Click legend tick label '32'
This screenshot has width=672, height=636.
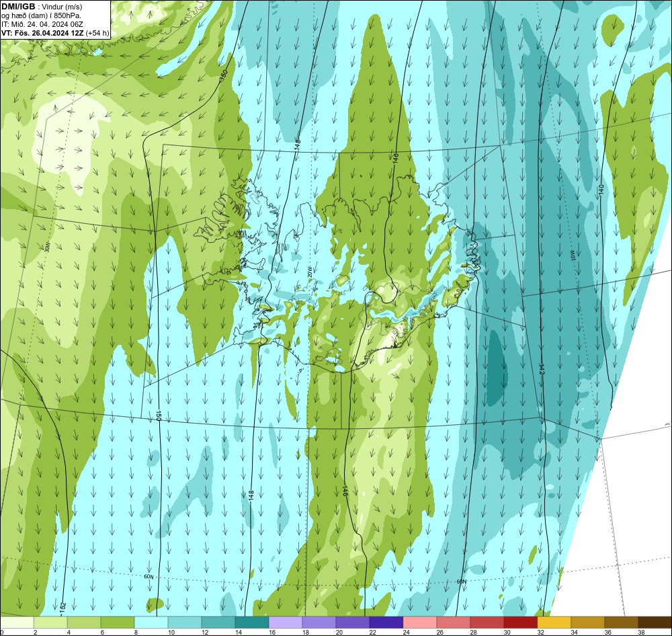point(540,632)
